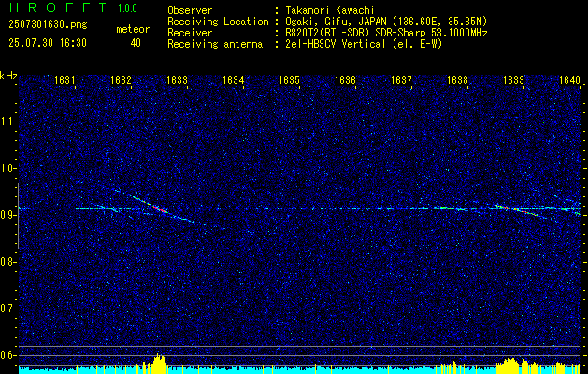This screenshot has width=588, height=374.
Task: Click the yellow amplitude peak below 1633
Action: [159, 363]
